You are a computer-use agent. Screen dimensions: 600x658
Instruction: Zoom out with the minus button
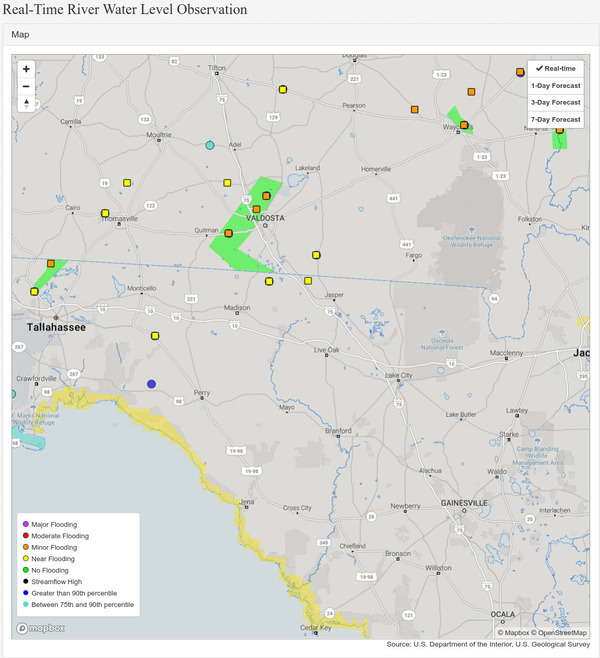(x=26, y=86)
